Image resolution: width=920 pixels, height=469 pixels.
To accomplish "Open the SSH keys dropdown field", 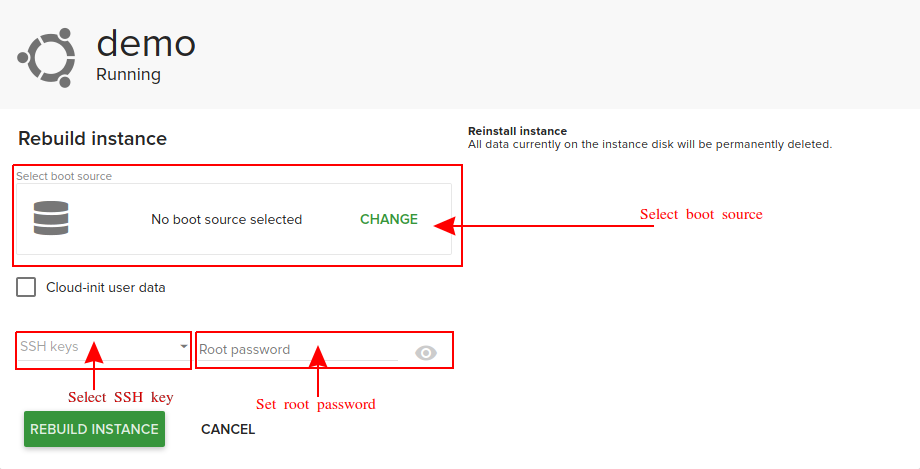I will pyautogui.click(x=97, y=348).
